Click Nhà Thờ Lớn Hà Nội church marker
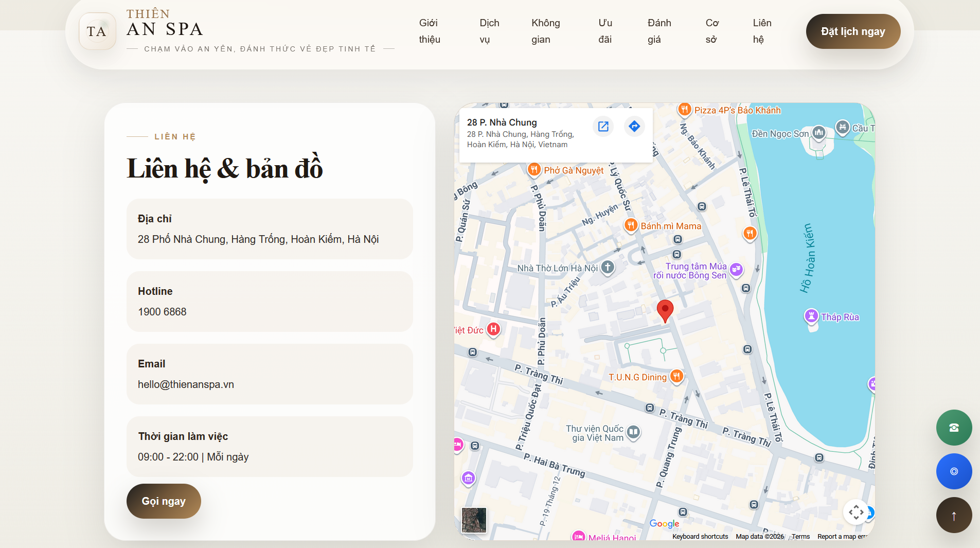Screen dimensions: 980x548 tap(608, 267)
